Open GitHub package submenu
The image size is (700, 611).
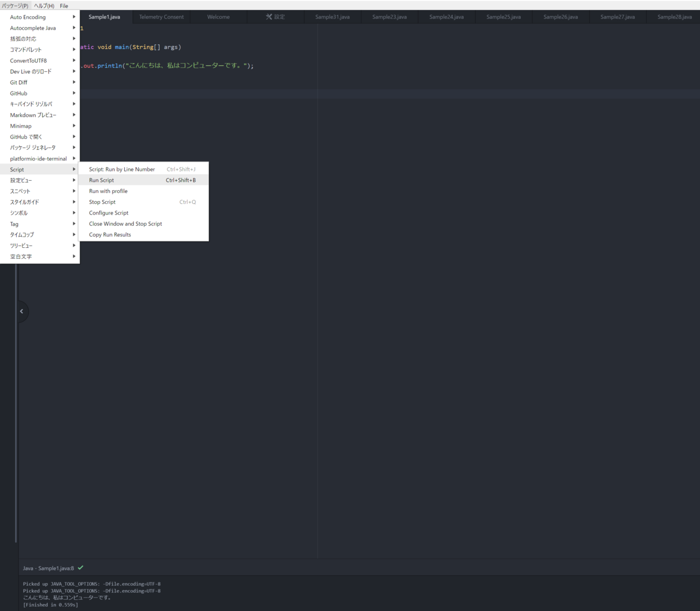pos(40,93)
